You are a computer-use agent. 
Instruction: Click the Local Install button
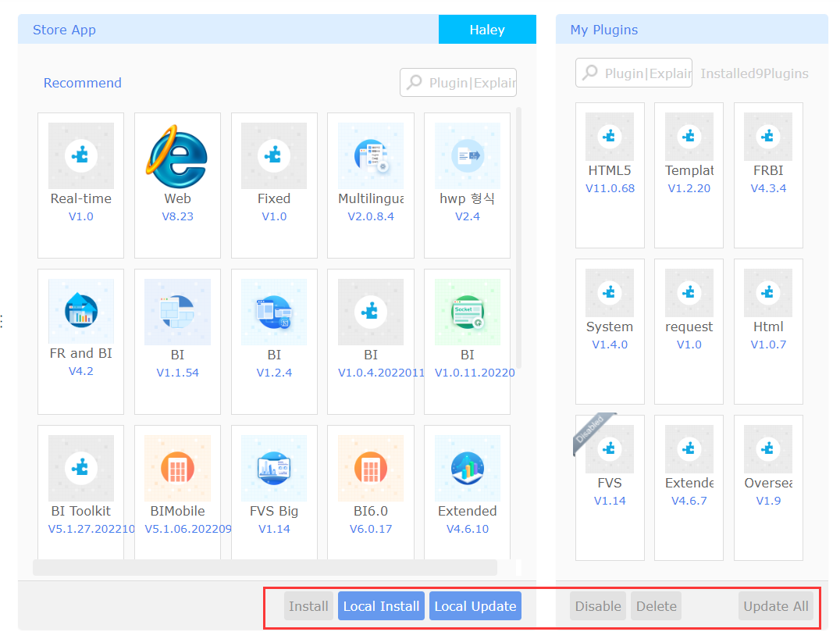tap(381, 605)
